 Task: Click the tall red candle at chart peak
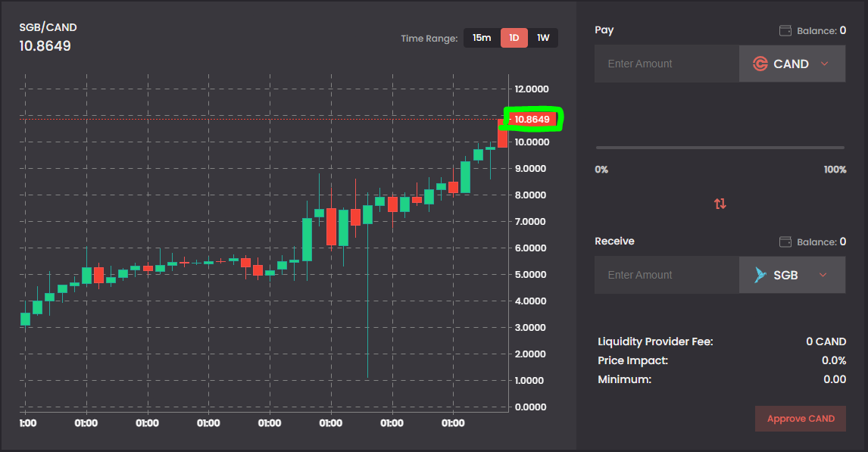(x=503, y=132)
